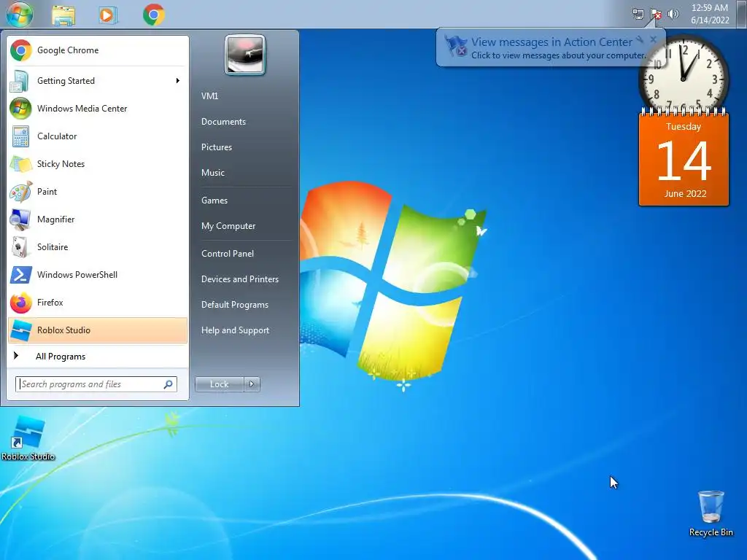Click the Getting Started icon
747x560 pixels.
click(20, 81)
